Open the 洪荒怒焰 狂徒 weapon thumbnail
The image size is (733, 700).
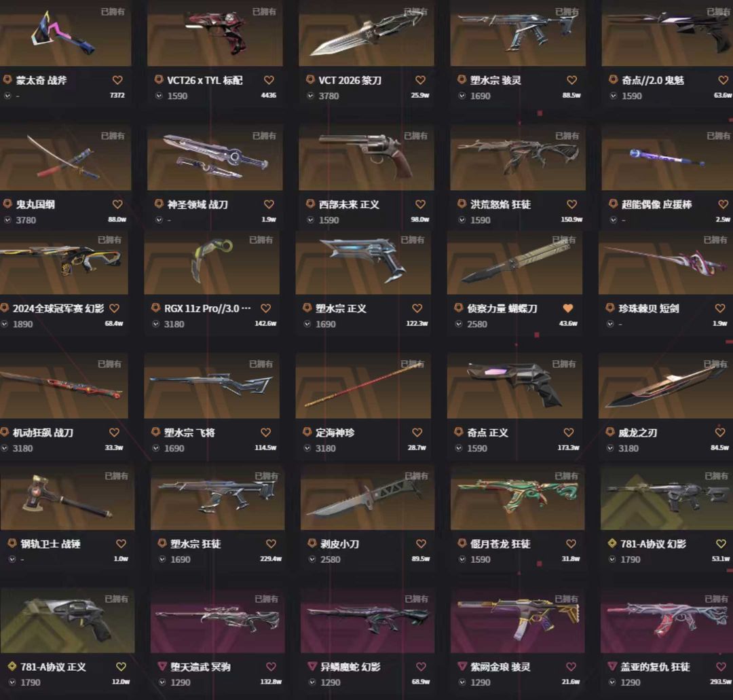click(x=518, y=158)
